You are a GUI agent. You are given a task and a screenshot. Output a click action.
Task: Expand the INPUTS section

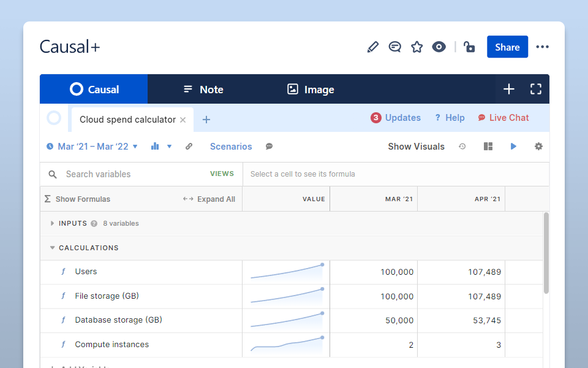[x=52, y=223]
